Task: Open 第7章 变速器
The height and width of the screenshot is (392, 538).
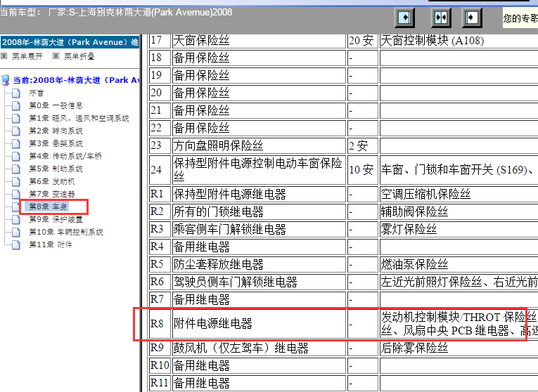Action: coord(52,195)
